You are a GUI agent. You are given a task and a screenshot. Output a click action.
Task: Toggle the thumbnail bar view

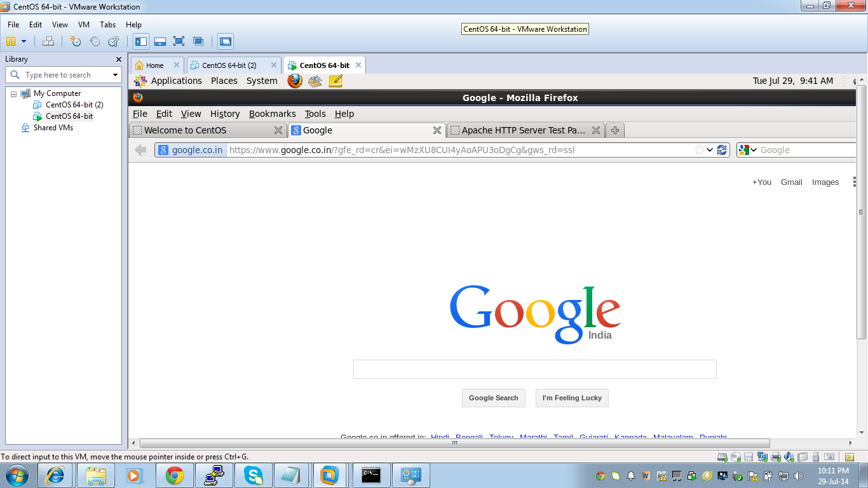tap(160, 41)
